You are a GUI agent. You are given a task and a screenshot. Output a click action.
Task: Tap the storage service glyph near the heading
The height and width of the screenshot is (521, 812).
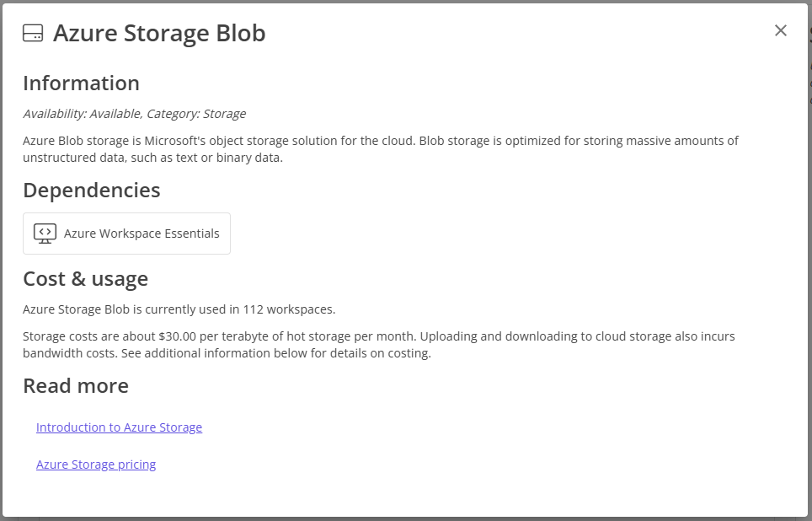32,32
